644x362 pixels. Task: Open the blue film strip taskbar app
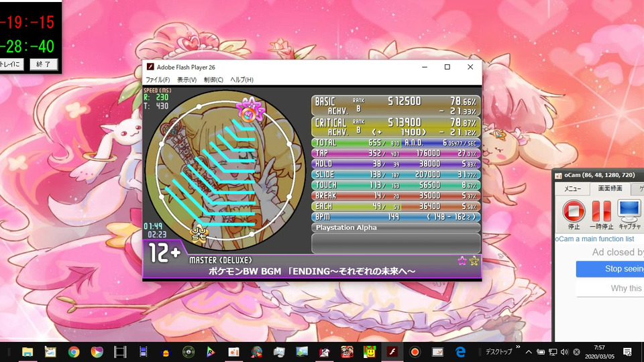[143, 352]
